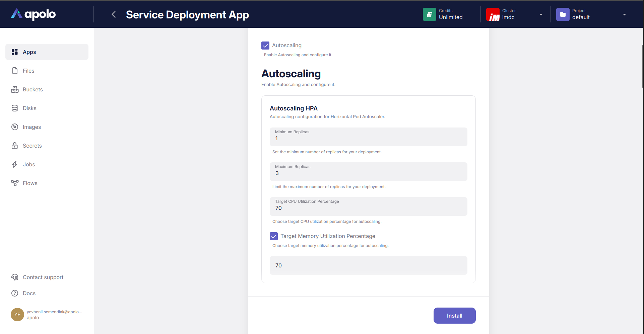The image size is (644, 334).
Task: Open the Contact support link
Action: (43, 277)
